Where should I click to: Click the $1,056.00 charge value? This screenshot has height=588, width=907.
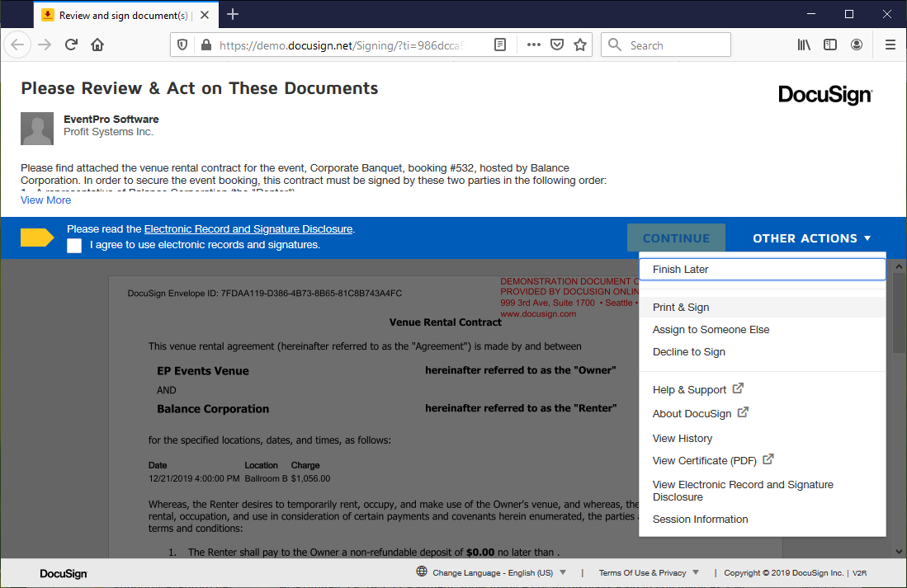click(x=310, y=478)
